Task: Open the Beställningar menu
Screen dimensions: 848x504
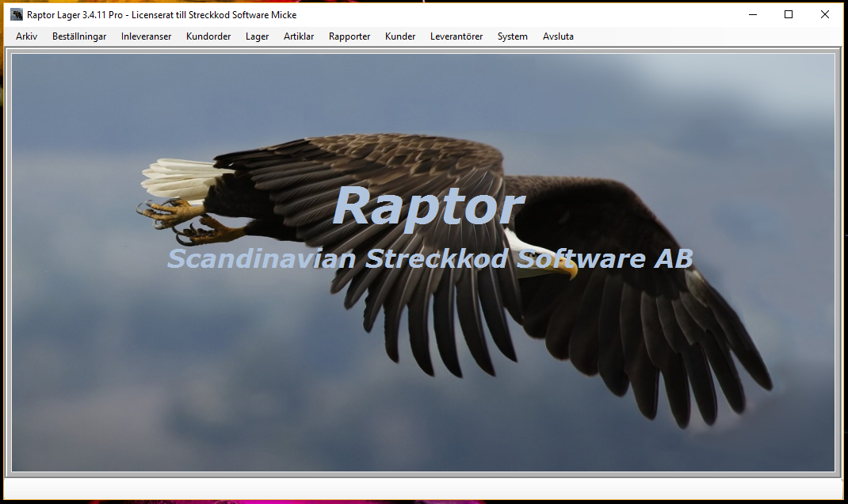Action: pos(79,36)
